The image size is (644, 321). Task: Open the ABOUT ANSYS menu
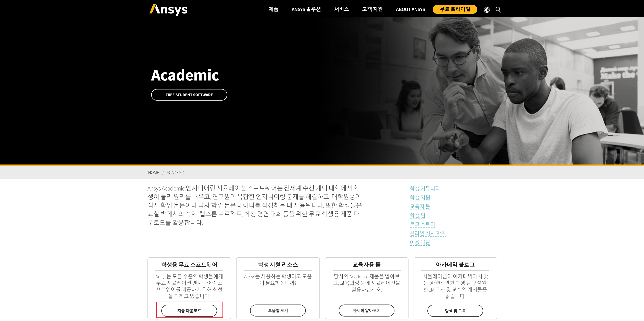pyautogui.click(x=410, y=9)
